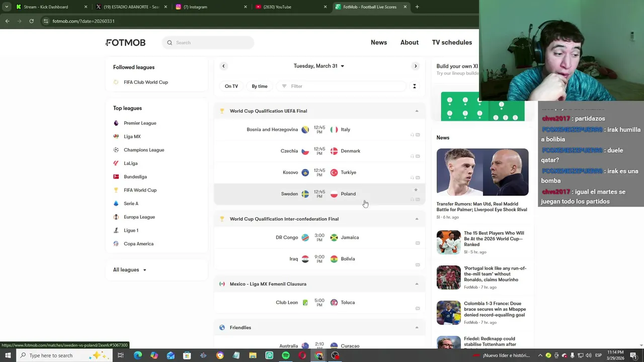Go to the previous day arrow
Image resolution: width=644 pixels, height=362 pixels.
(x=223, y=66)
